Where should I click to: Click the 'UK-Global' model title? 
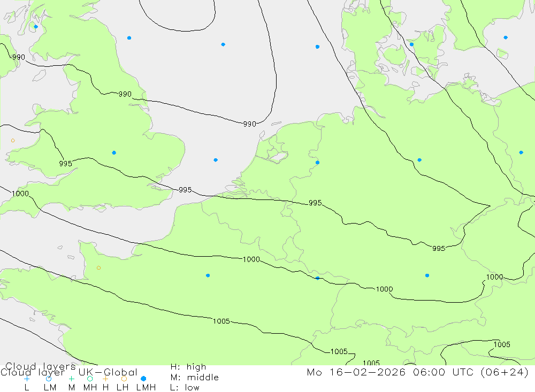tap(108, 372)
